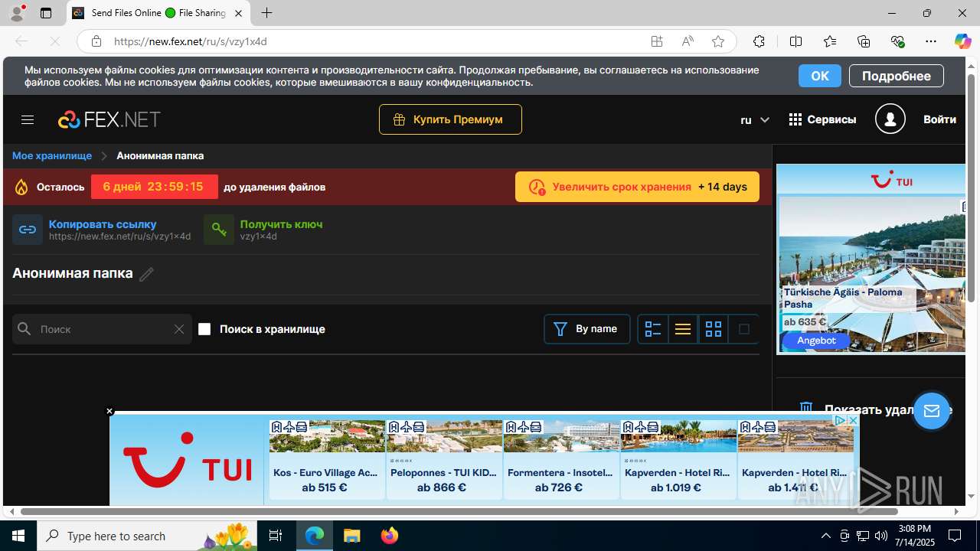Image resolution: width=980 pixels, height=551 pixels.
Task: Open a new browser tab
Action: pyautogui.click(x=266, y=13)
